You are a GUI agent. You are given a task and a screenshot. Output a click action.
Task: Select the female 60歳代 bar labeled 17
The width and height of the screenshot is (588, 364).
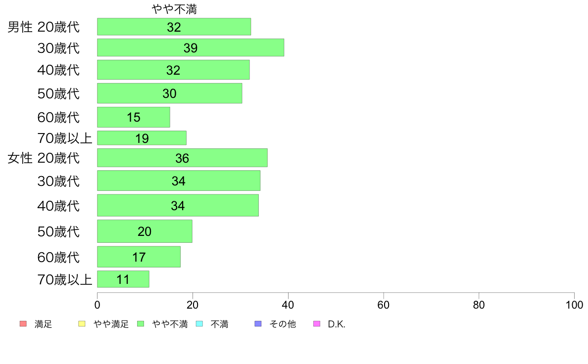pos(139,257)
